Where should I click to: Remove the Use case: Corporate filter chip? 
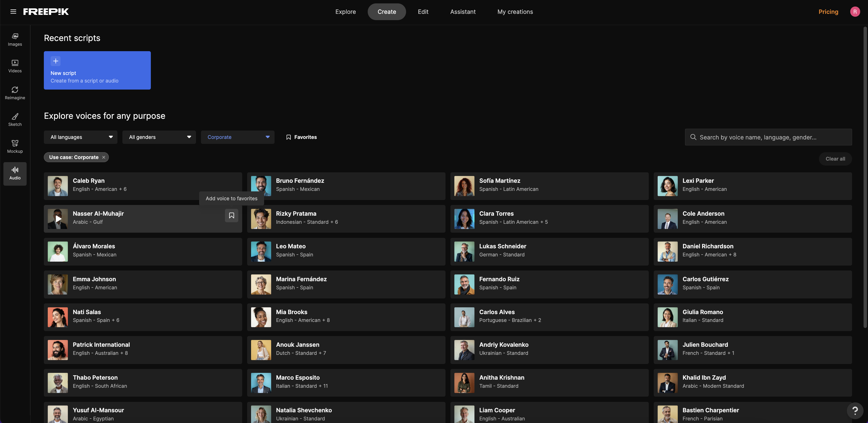(104, 157)
